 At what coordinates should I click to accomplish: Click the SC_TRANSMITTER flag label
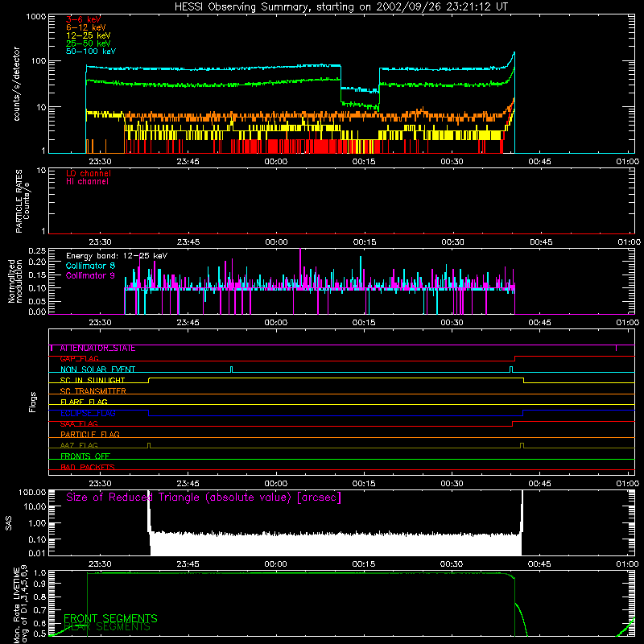(x=93, y=391)
